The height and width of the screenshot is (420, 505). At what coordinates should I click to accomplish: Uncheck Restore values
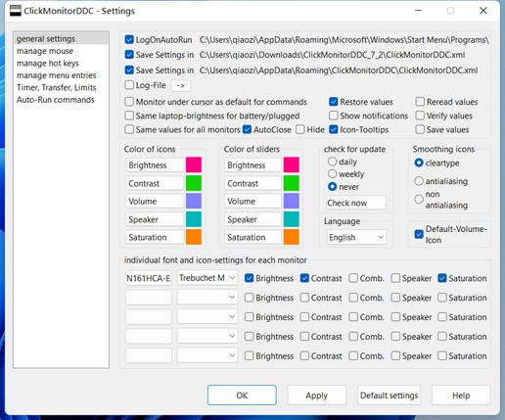click(333, 102)
